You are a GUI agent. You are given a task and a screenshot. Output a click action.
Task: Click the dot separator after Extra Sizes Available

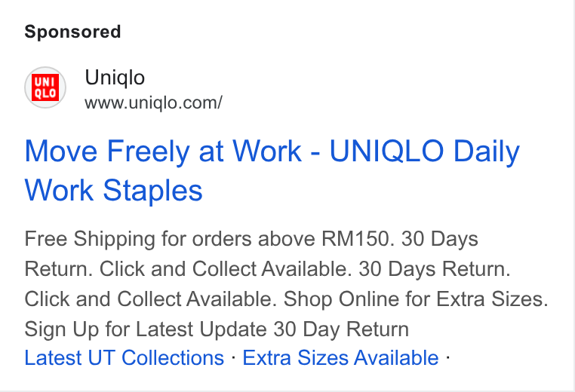click(447, 357)
